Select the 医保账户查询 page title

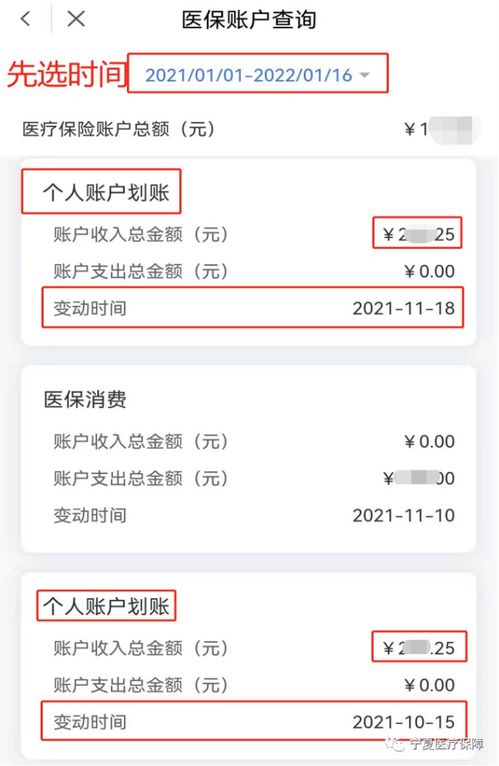click(249, 20)
